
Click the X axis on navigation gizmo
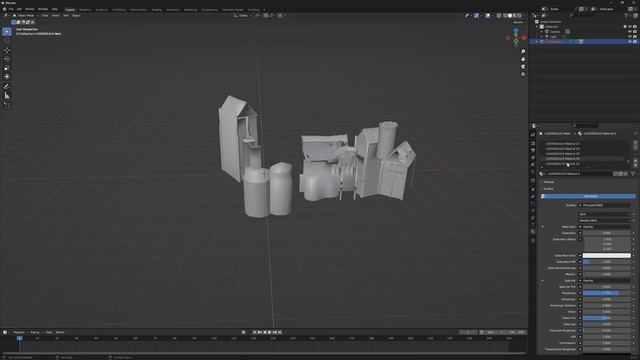(x=524, y=38)
